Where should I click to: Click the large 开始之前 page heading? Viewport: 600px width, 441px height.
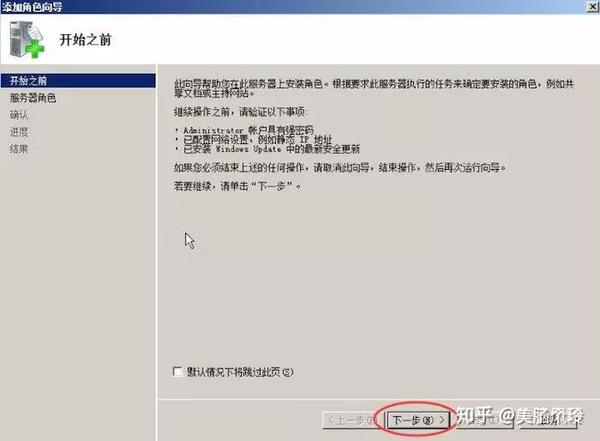85,40
